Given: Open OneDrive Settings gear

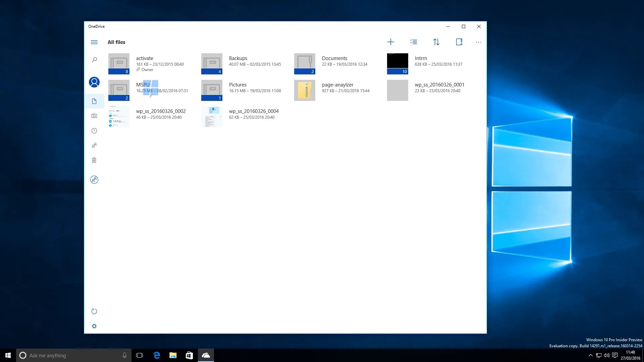Looking at the screenshot, I should point(94,326).
